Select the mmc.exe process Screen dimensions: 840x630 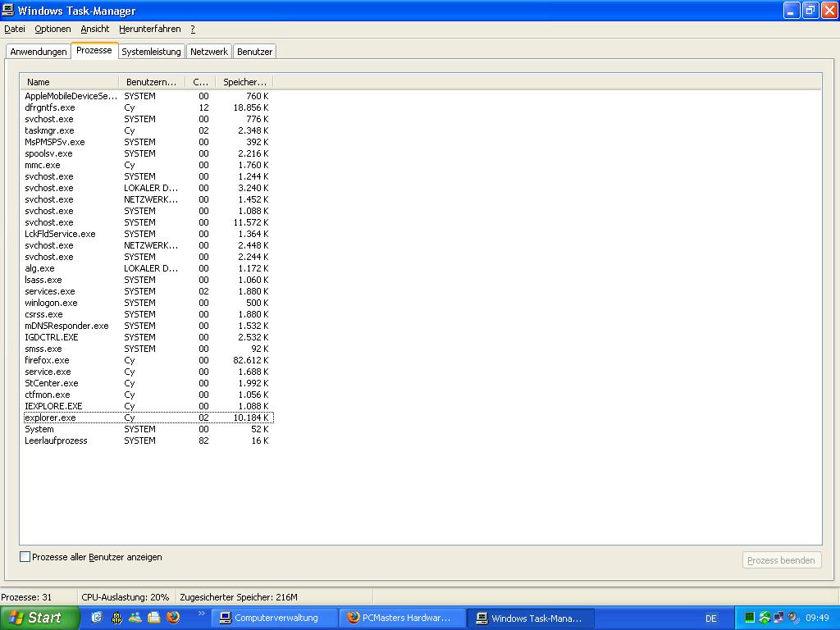(148, 165)
